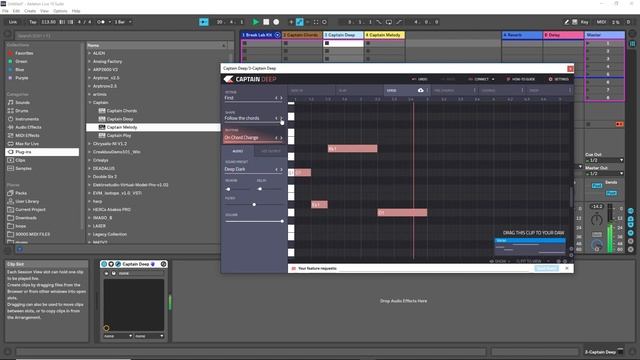Select Drums category in browser
Image resolution: width=640 pixels, height=360 pixels.
point(22,111)
